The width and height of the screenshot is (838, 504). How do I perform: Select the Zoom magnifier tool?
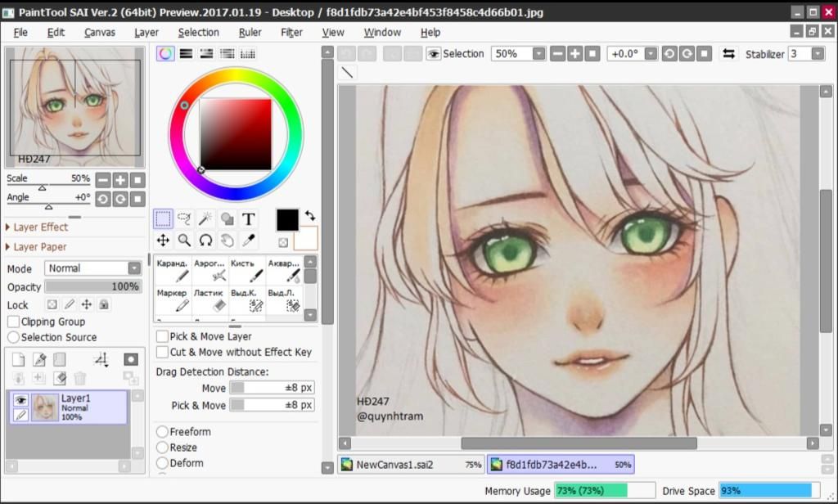(x=184, y=241)
